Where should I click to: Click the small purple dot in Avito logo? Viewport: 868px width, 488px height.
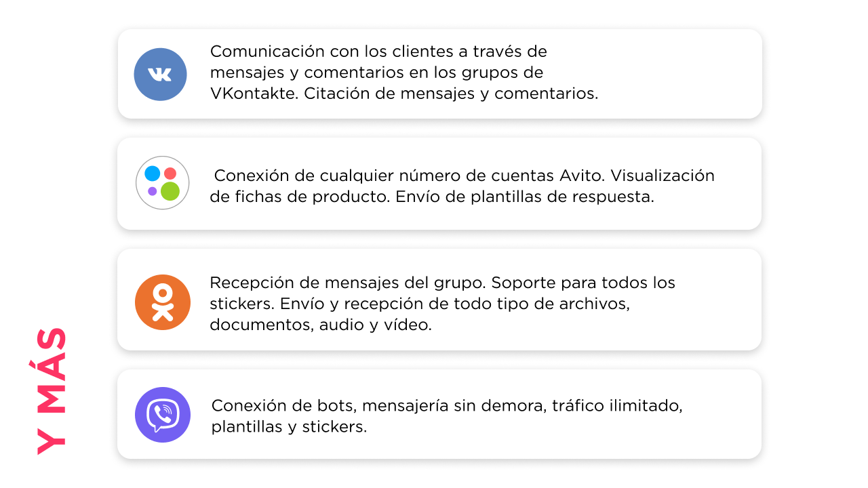pyautogui.click(x=153, y=191)
